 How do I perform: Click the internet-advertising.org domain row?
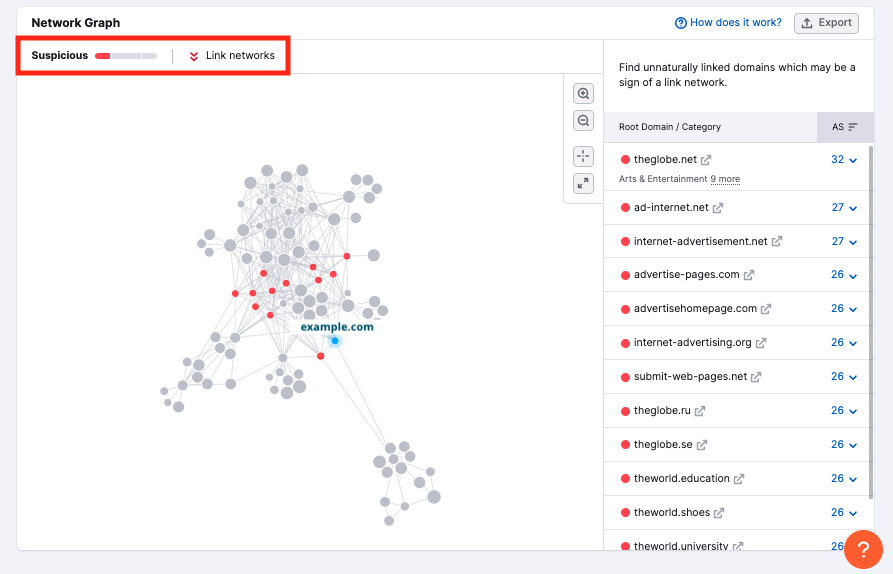(x=692, y=343)
